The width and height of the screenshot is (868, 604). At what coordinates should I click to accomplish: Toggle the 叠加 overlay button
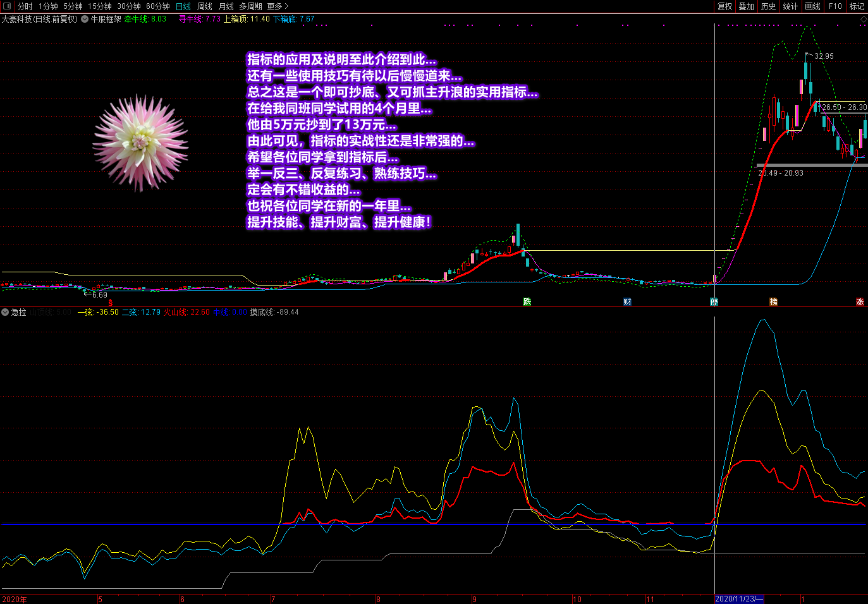[x=747, y=6]
